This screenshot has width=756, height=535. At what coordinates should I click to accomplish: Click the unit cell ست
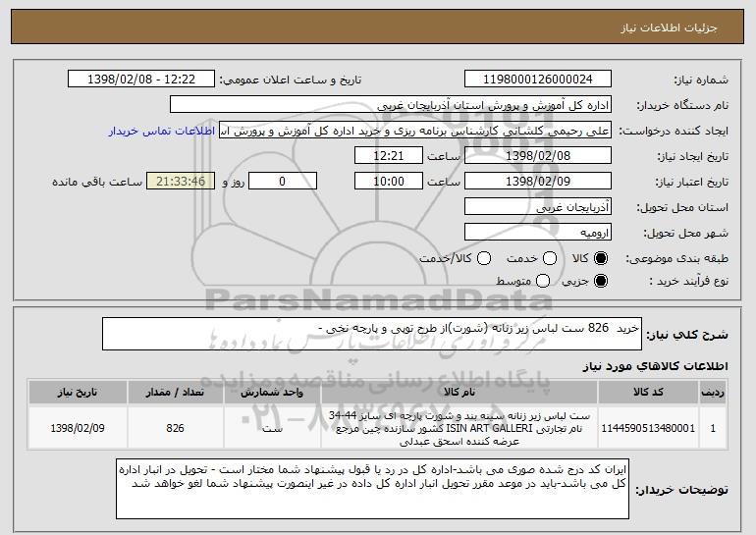tap(272, 428)
